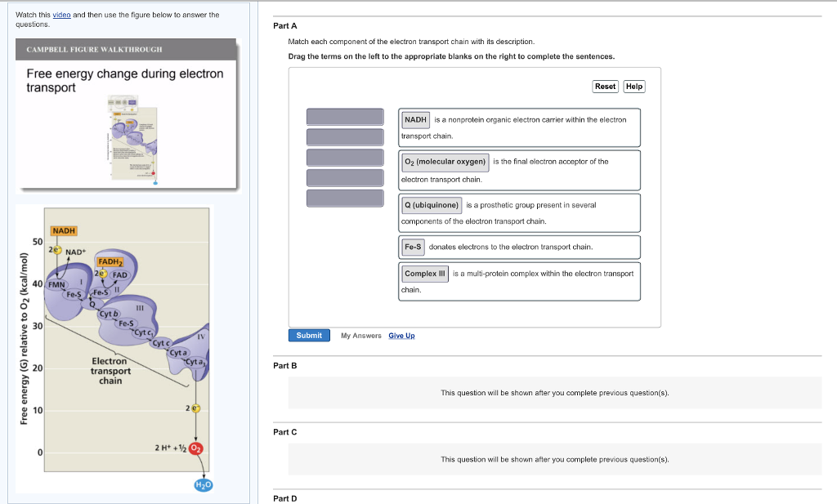Click the red O2 circle in figure
The height and width of the screenshot is (504, 837).
coord(196,448)
